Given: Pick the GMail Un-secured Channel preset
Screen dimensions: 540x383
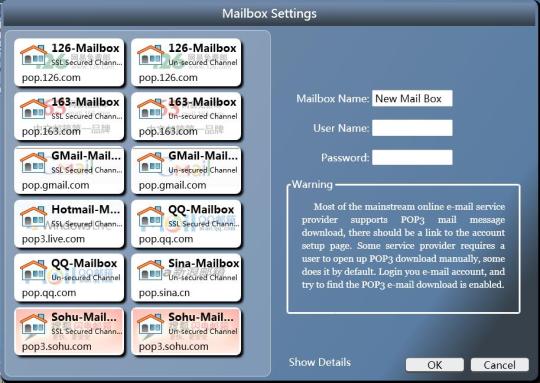Looking at the screenshot, I should [186, 170].
